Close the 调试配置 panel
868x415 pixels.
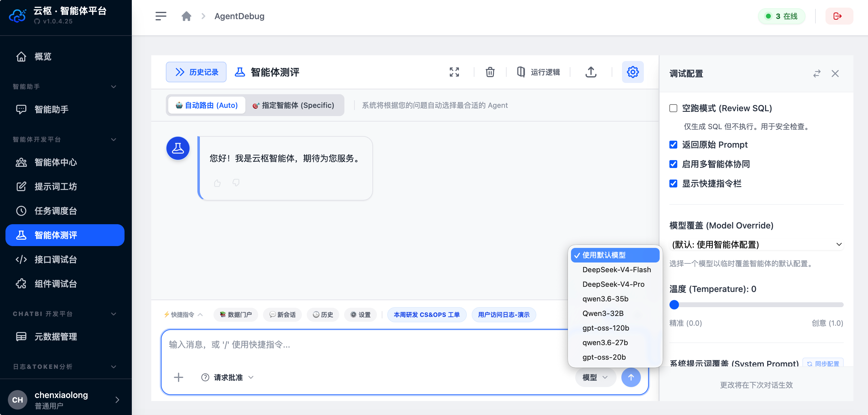(x=835, y=74)
